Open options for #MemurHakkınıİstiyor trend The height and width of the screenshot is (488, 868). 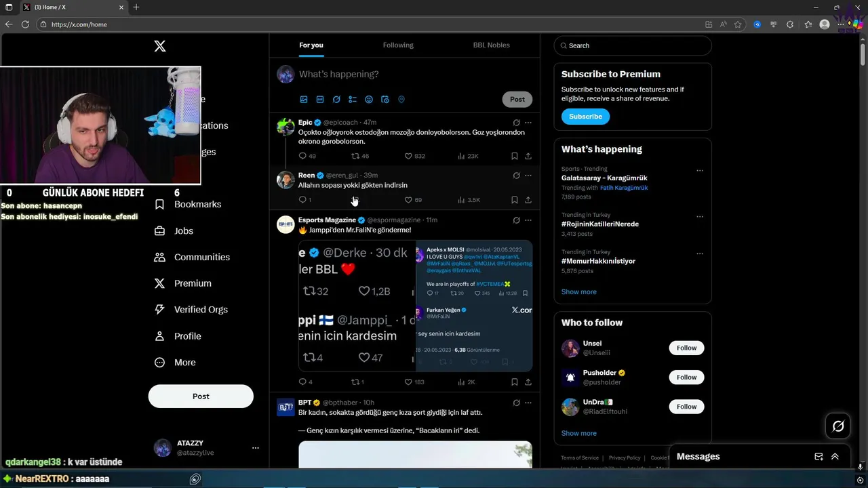point(700,253)
